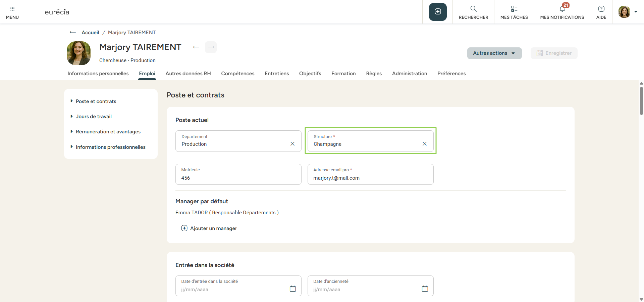Click Ajouter un manager
The image size is (644, 302).
(x=209, y=228)
